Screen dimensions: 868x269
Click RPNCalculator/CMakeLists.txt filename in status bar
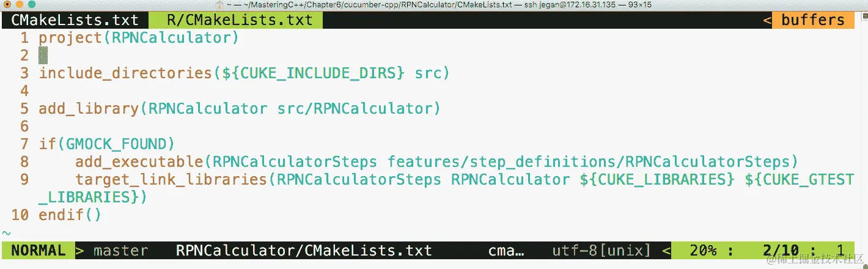coord(304,250)
